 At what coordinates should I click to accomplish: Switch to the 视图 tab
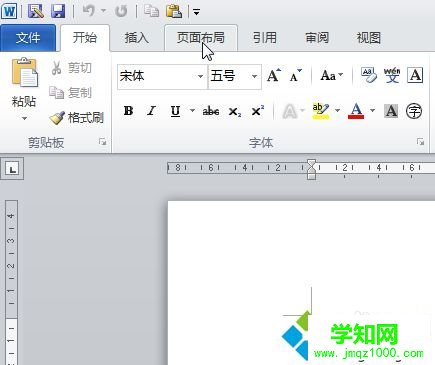tap(369, 38)
